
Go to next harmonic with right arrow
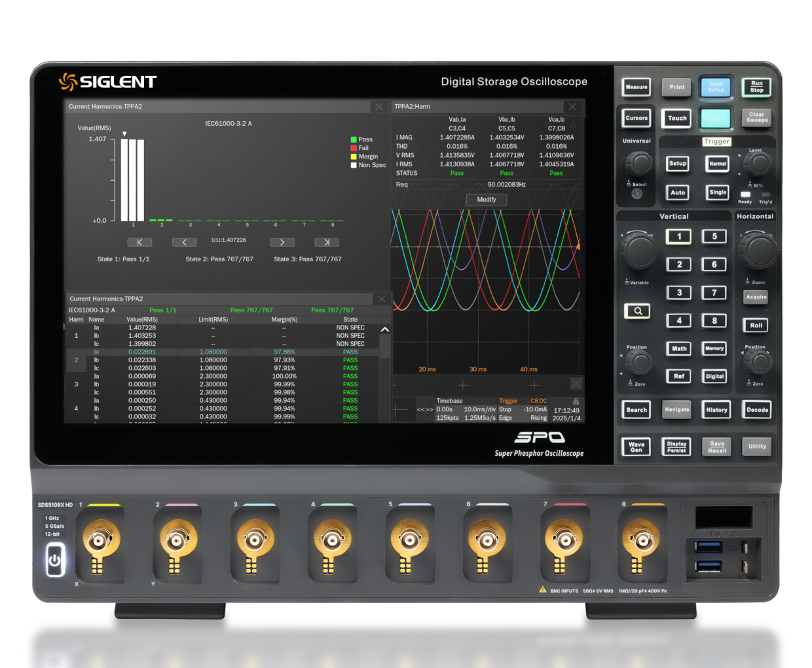click(x=282, y=242)
